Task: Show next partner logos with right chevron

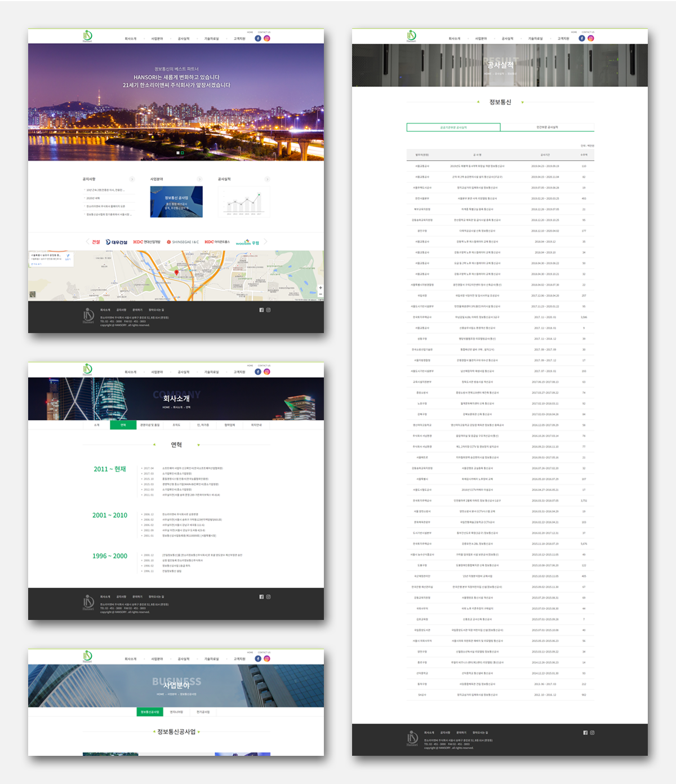Action: (x=266, y=242)
